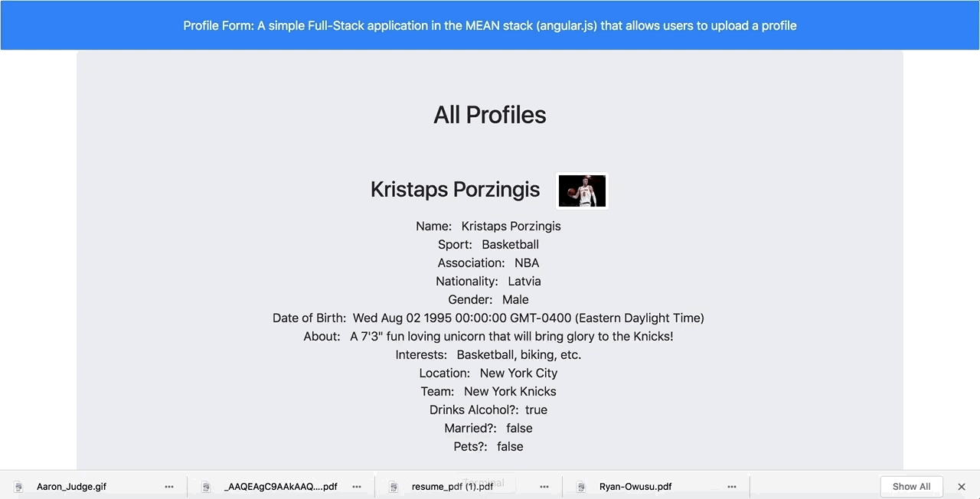
Task: Click the Ryan-Owusu.pdf file icon
Action: 581,487
